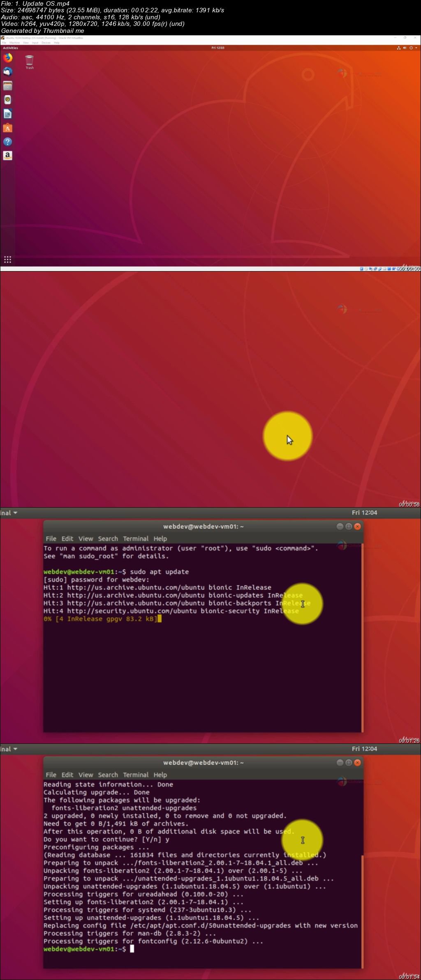The width and height of the screenshot is (421, 980).
Task: Open Help menu in the apt update terminal
Action: click(x=160, y=538)
